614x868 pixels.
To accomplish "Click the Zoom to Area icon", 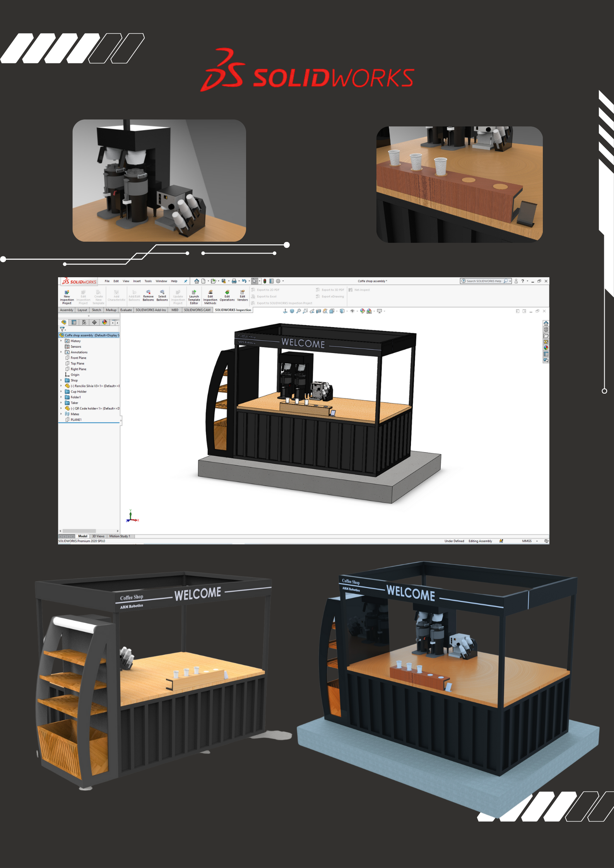I will pyautogui.click(x=305, y=311).
